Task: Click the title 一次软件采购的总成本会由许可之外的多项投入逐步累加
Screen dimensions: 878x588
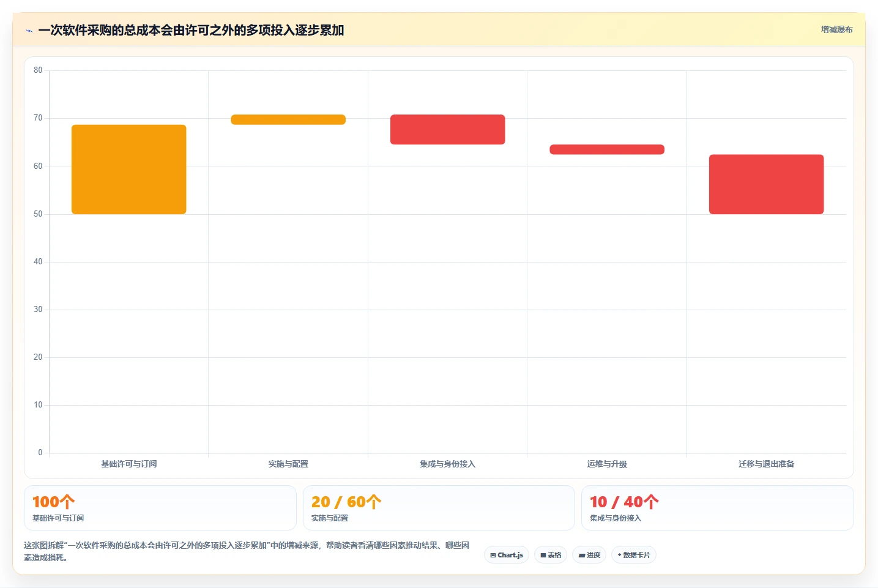Action: (x=191, y=30)
